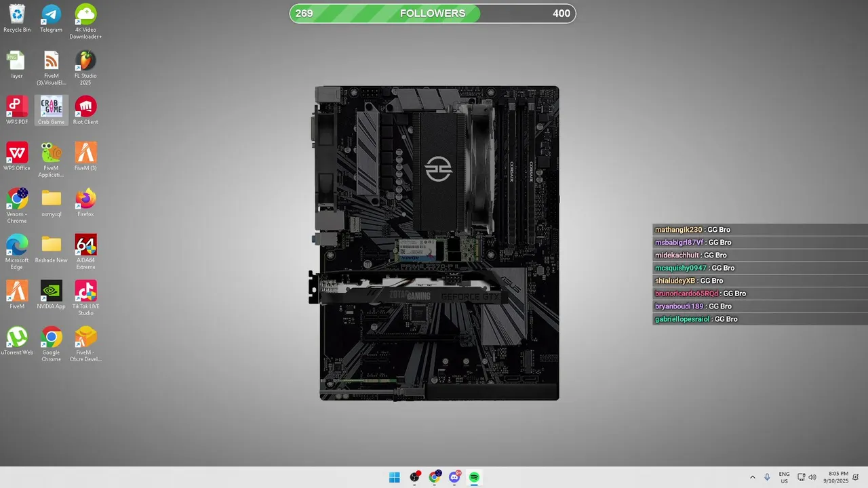Select the FiveM (3).VisualEl... file icon

tap(52, 68)
